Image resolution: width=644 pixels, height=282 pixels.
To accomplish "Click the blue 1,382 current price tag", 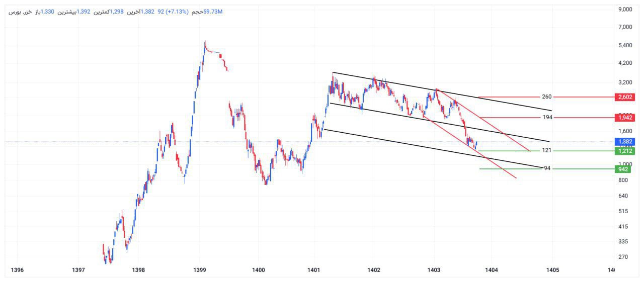I will 624,142.
